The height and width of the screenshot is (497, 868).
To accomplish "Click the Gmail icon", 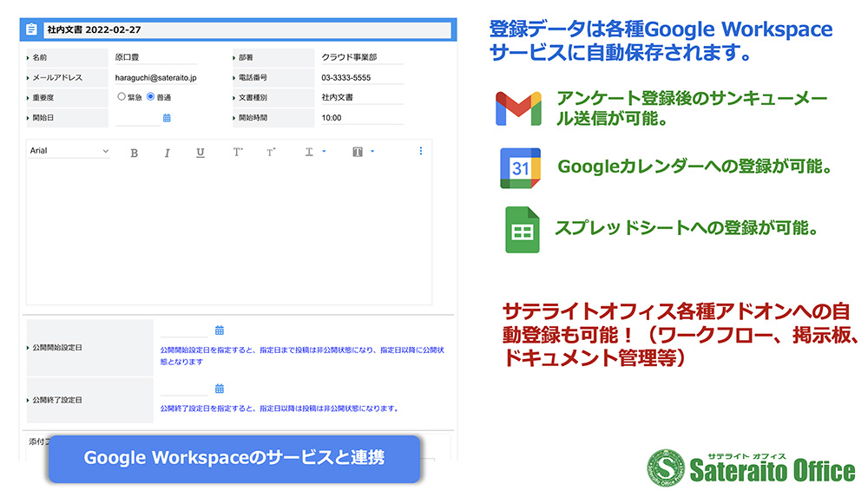I will [x=518, y=108].
